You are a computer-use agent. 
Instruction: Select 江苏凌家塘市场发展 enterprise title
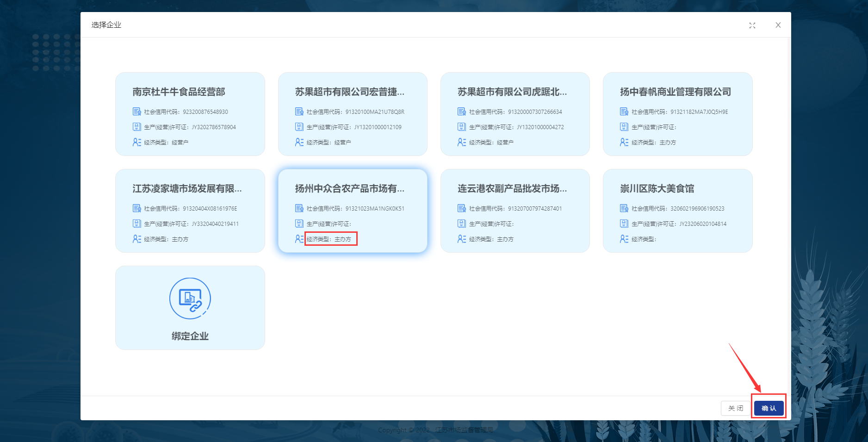pyautogui.click(x=187, y=188)
